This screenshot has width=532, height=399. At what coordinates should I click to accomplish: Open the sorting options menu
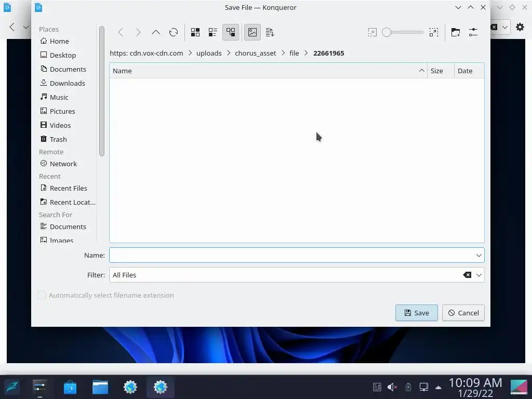[x=270, y=33]
